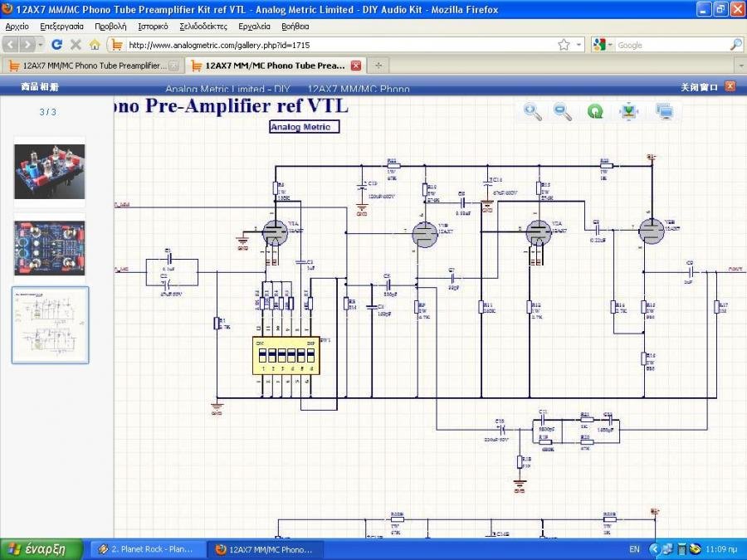Open the search engine selector dropdown
747x560 pixels.
click(x=603, y=45)
